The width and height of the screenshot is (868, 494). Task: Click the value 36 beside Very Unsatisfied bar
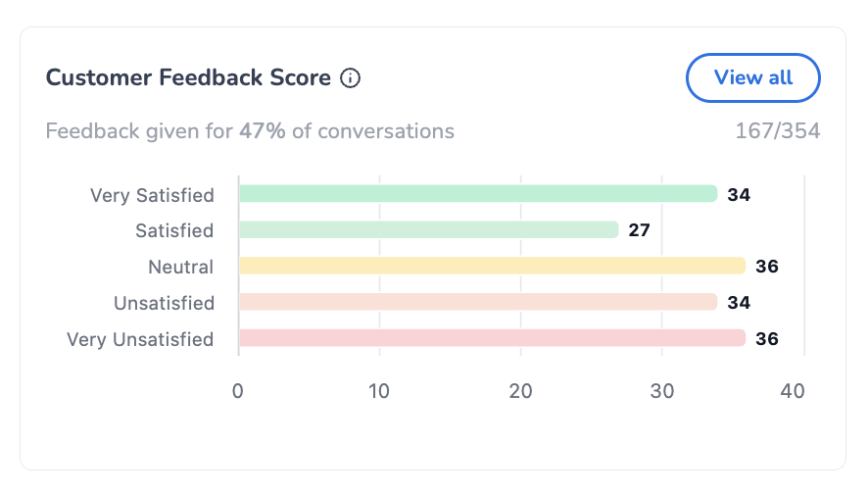(x=766, y=339)
